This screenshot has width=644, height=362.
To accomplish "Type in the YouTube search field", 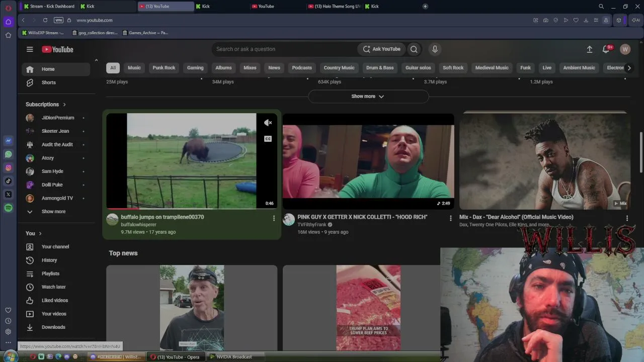I will click(x=284, y=49).
